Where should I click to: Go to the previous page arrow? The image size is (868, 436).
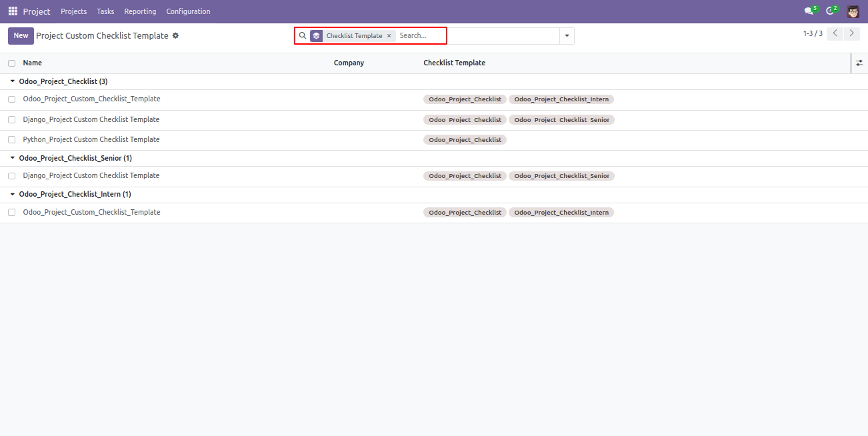835,33
